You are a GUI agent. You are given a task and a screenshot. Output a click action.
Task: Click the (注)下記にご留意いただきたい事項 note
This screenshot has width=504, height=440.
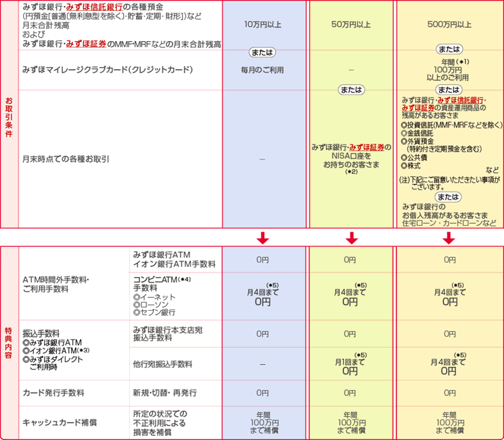click(450, 183)
